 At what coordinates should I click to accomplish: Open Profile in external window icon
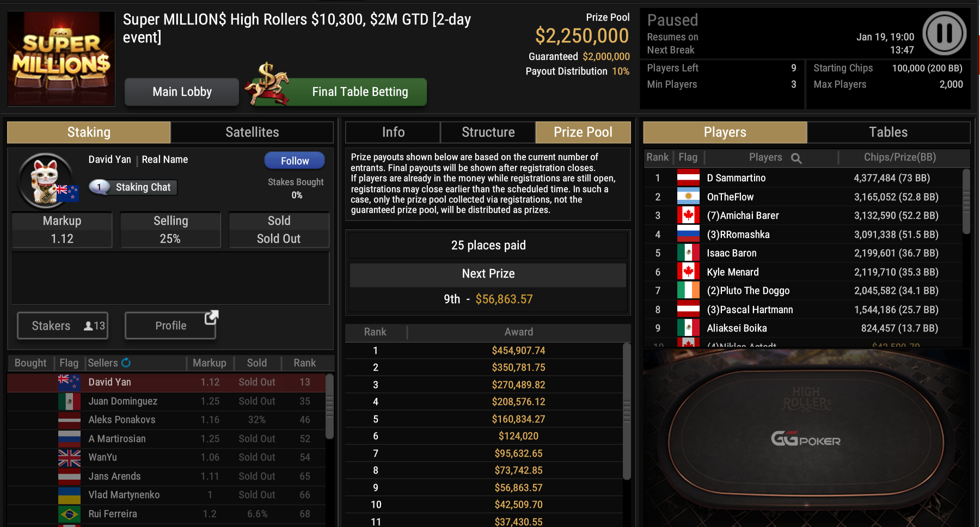(x=211, y=317)
